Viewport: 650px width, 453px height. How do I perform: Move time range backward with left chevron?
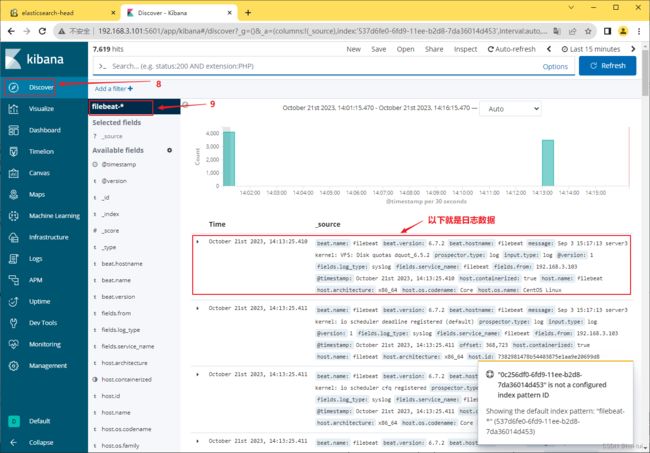pos(549,49)
